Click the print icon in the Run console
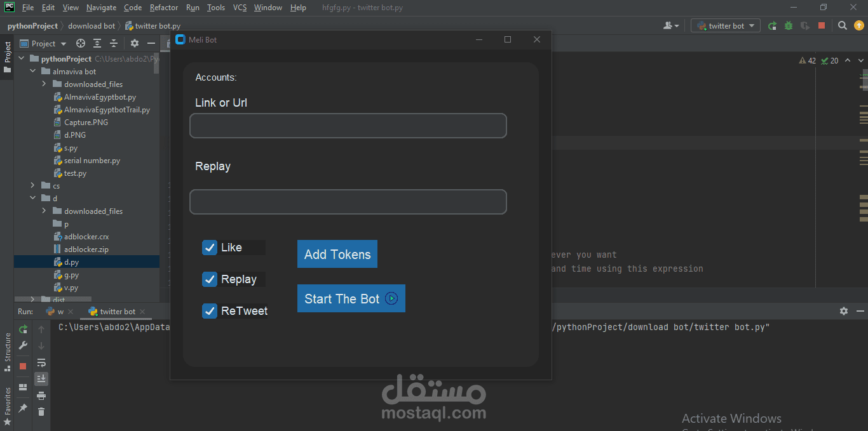The width and height of the screenshot is (868, 431). tap(41, 395)
